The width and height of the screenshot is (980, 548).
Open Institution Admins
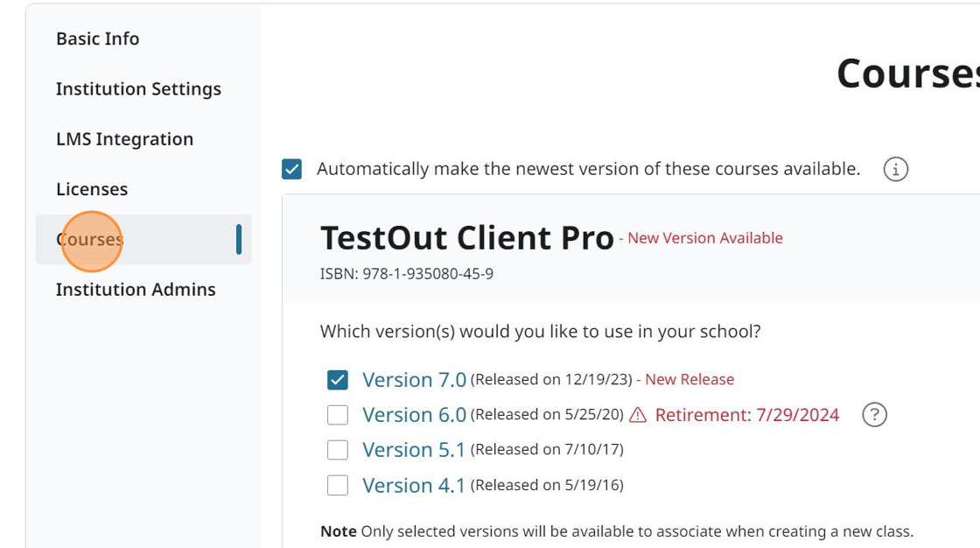pyautogui.click(x=136, y=289)
